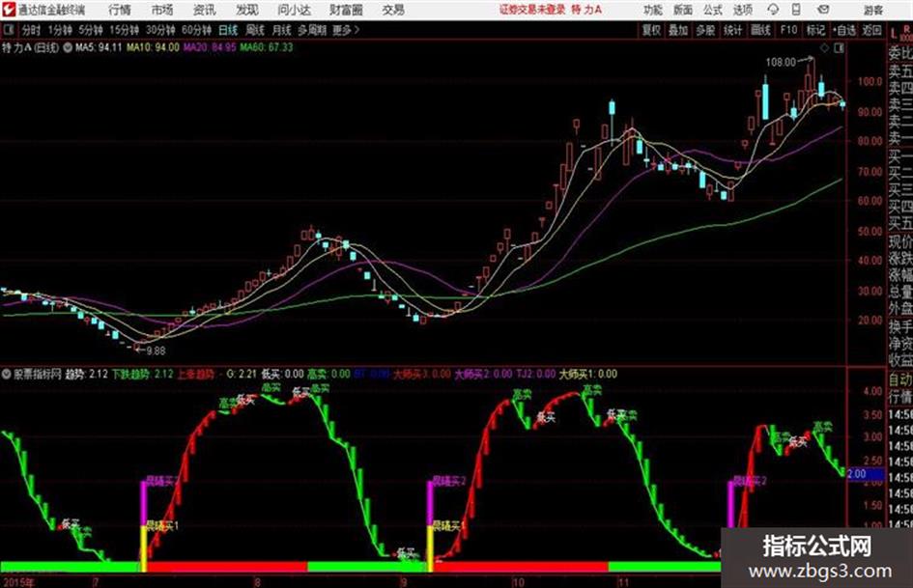Open the 行情 menu
913x588 pixels.
[x=120, y=10]
